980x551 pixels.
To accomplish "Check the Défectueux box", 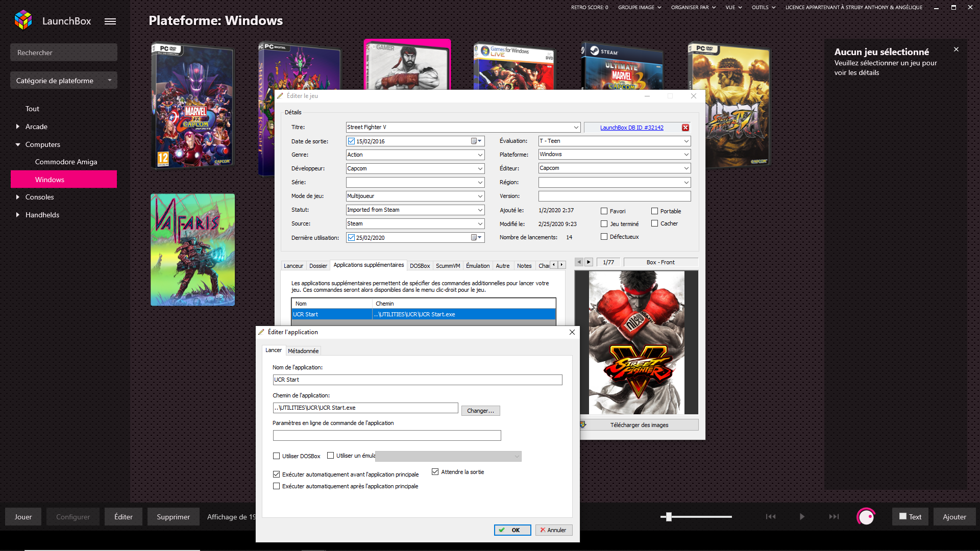I will point(604,237).
